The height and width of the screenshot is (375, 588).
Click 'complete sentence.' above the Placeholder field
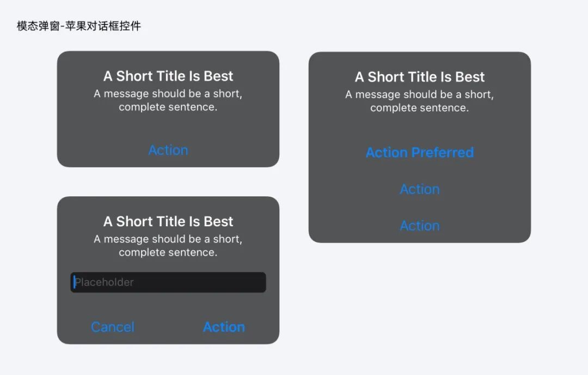coord(168,252)
